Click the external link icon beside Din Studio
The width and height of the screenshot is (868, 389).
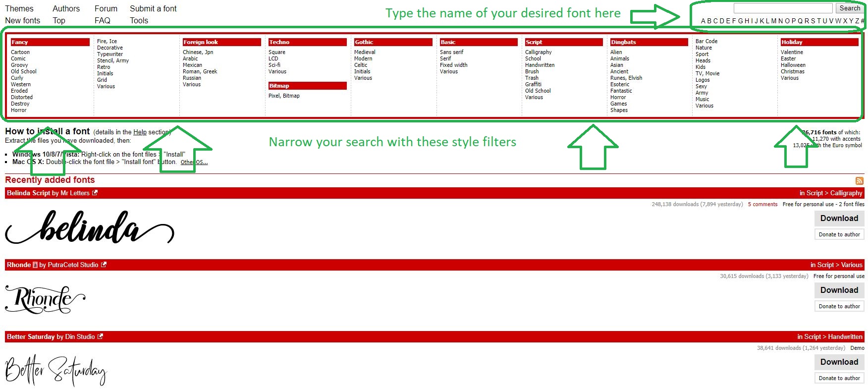click(100, 336)
